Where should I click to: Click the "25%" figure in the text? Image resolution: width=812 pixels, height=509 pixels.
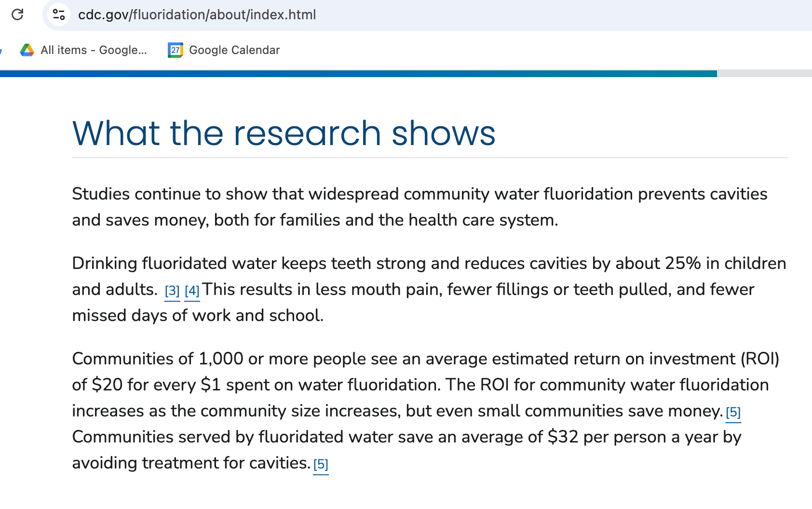683,264
